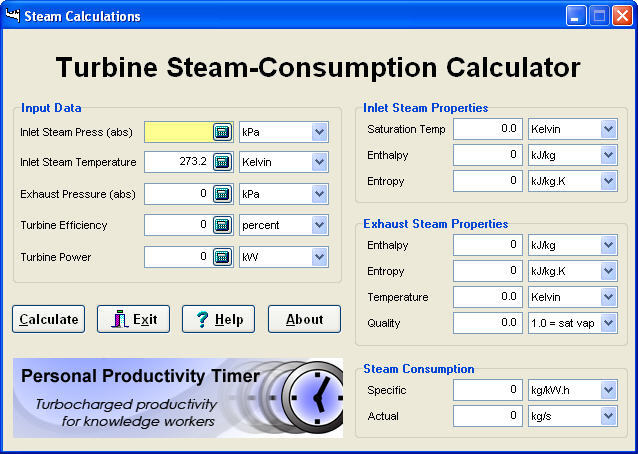Expand Inlet Steam Press kPa unit dropdown
638x454 pixels.
tap(319, 132)
